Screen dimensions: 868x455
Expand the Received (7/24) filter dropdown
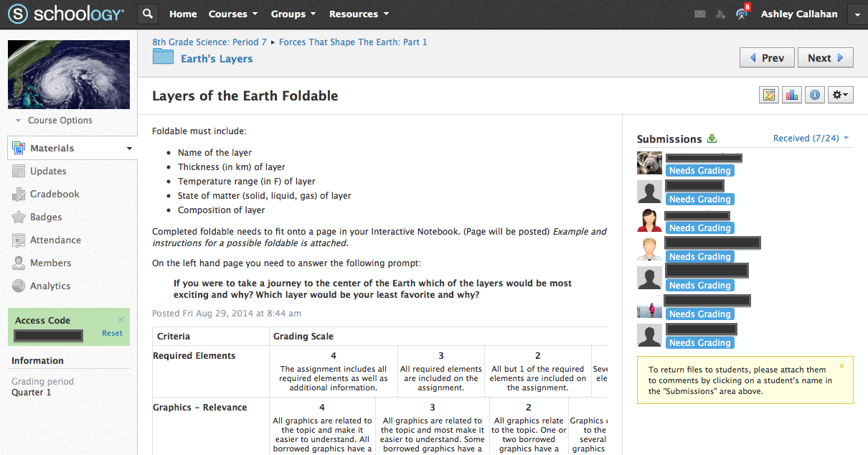tap(811, 139)
